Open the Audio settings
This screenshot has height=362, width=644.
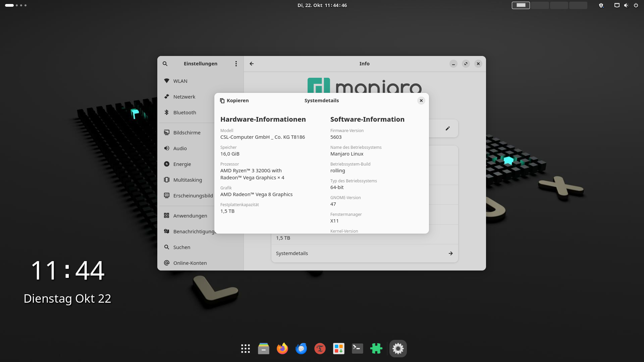tap(180, 148)
